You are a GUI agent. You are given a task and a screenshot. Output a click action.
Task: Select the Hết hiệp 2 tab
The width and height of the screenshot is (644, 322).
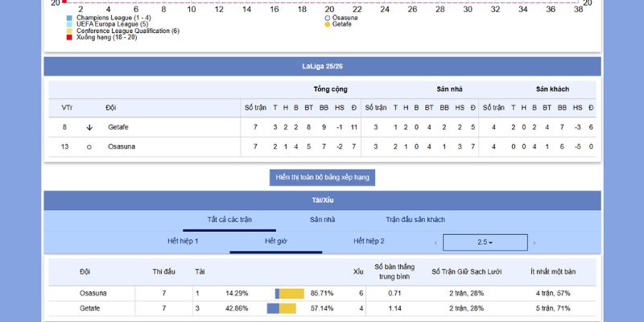(x=369, y=242)
